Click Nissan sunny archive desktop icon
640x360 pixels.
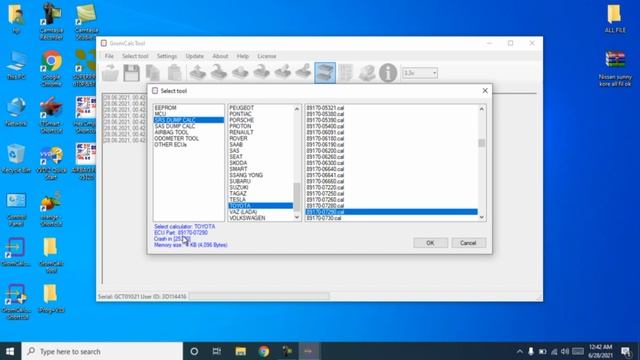615,69
